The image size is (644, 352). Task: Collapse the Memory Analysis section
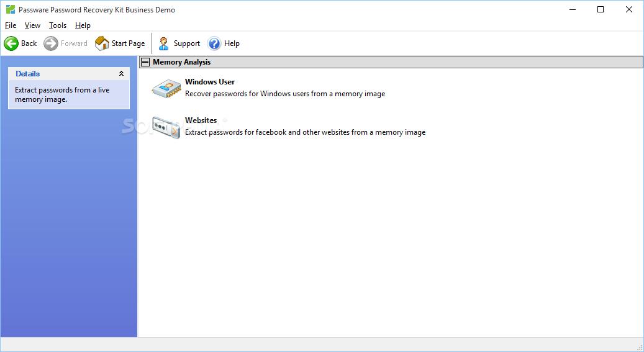point(145,62)
